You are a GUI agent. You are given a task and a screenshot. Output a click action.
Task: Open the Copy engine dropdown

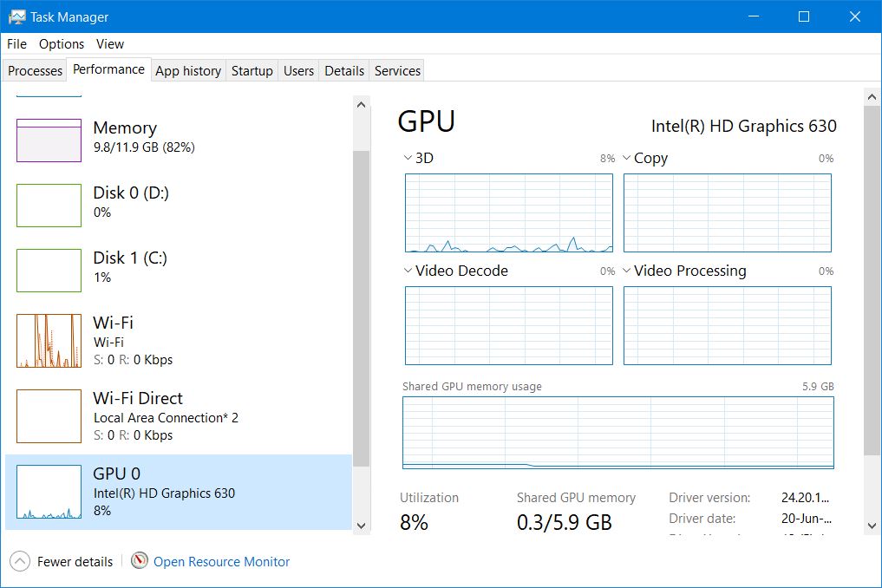point(627,159)
